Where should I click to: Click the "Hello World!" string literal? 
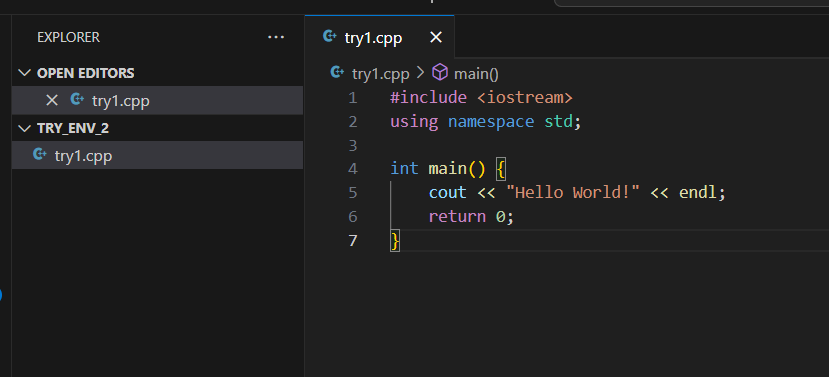tap(573, 192)
